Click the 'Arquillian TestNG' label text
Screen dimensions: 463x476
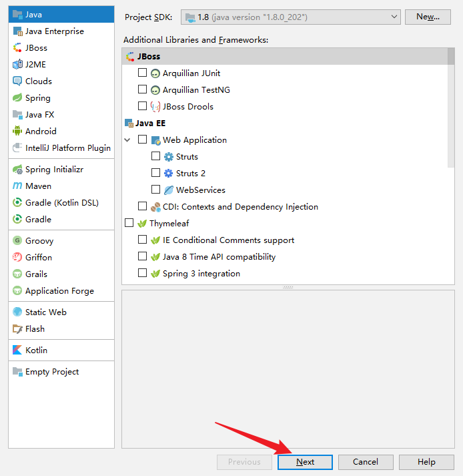[x=196, y=90]
